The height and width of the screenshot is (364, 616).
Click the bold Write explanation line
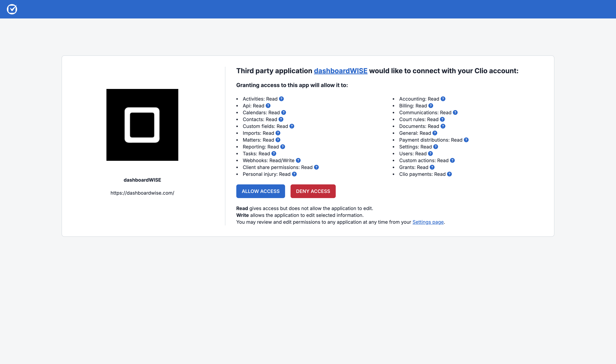tap(300, 215)
